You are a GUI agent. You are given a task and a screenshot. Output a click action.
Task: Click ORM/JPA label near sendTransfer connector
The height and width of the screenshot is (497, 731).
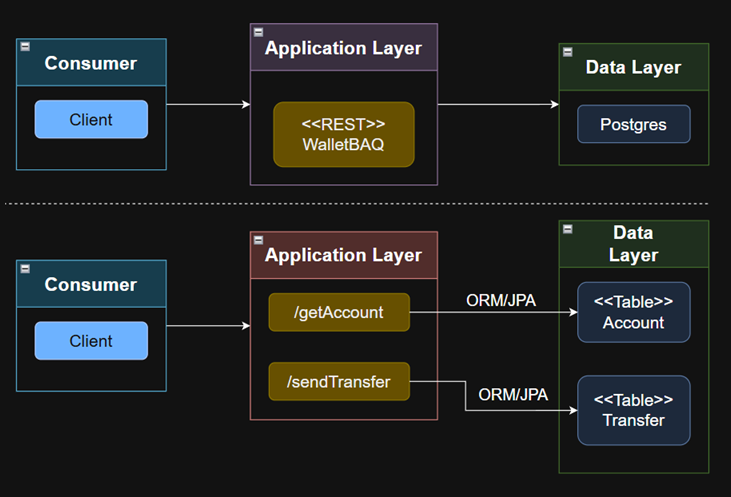pyautogui.click(x=513, y=395)
